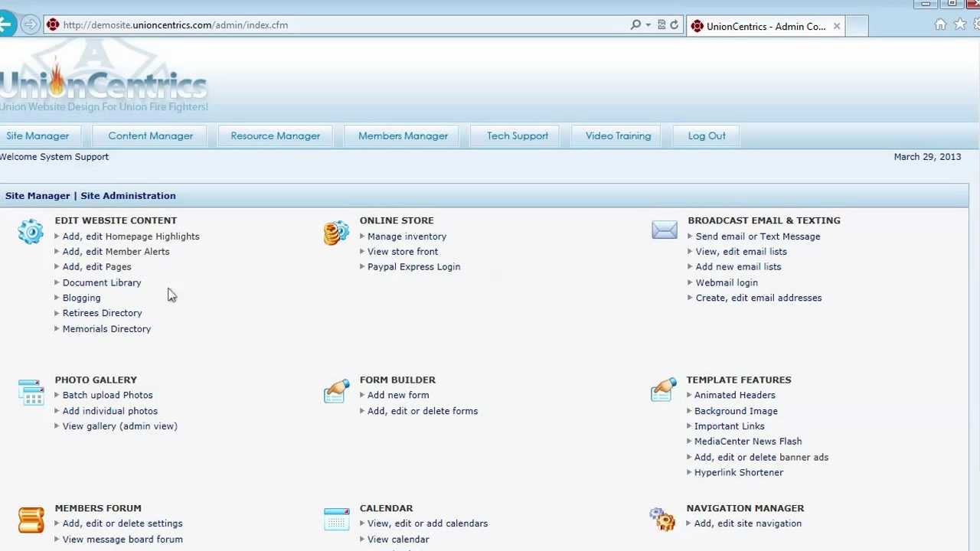Open View, edit email lists
The image size is (980, 551).
pos(741,252)
